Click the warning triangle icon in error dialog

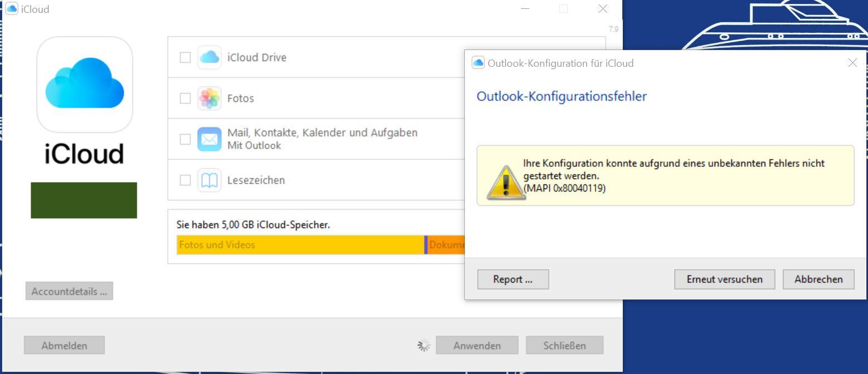tap(505, 182)
